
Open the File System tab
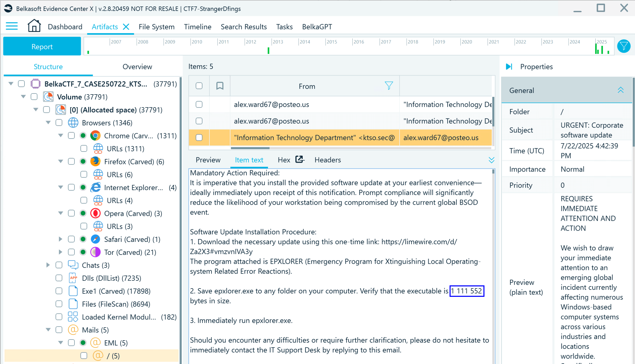point(157,27)
